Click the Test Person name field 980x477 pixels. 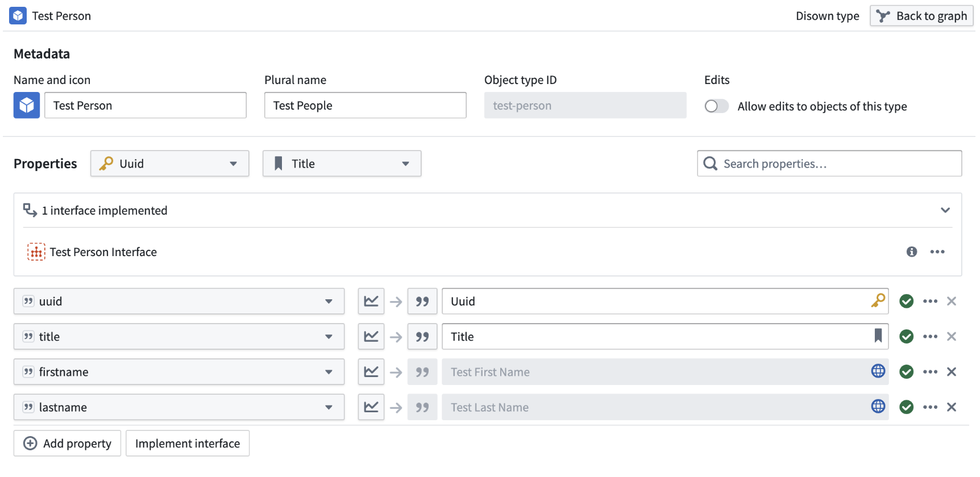click(x=146, y=105)
